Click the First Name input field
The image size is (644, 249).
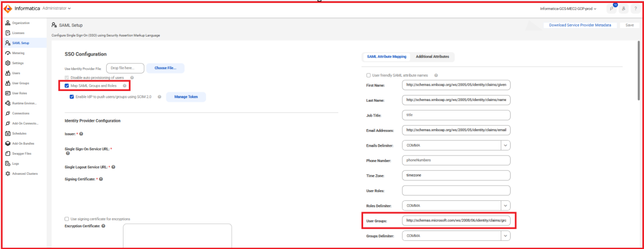click(456, 85)
